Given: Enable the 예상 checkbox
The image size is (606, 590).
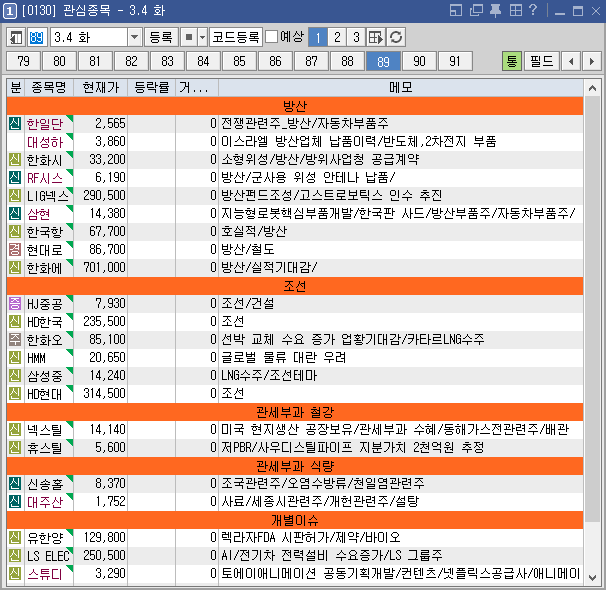Looking at the screenshot, I should (x=271, y=37).
